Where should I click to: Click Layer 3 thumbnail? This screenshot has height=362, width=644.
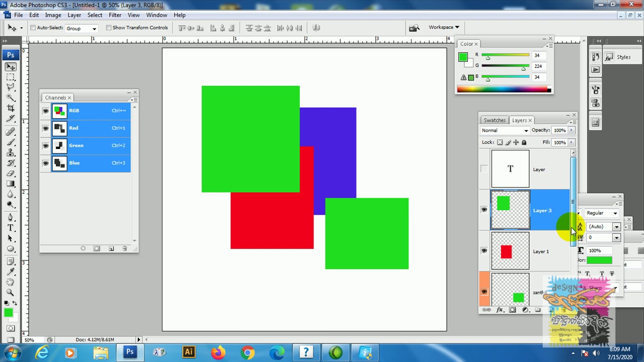click(510, 210)
